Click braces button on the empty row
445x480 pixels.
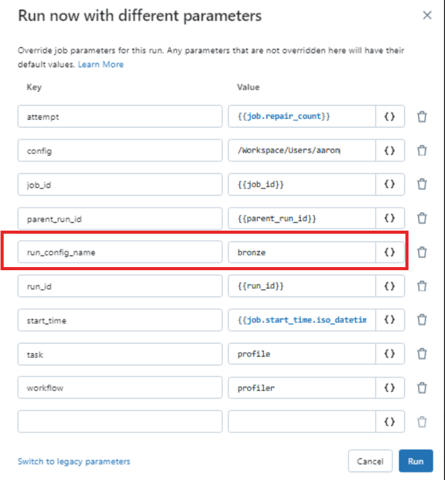[390, 422]
